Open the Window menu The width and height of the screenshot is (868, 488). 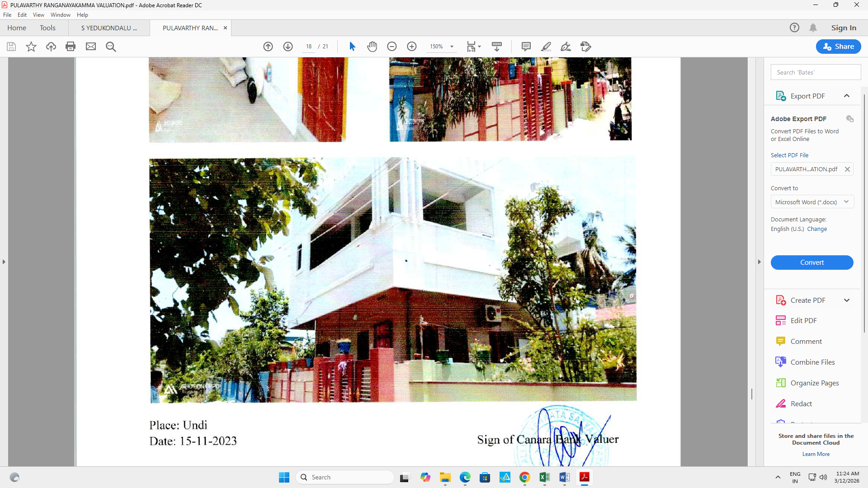[x=60, y=15]
